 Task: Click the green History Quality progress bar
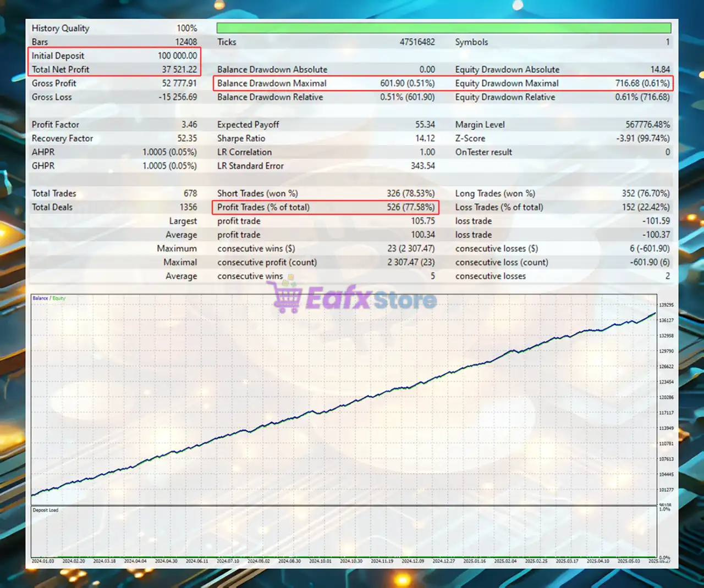[443, 28]
